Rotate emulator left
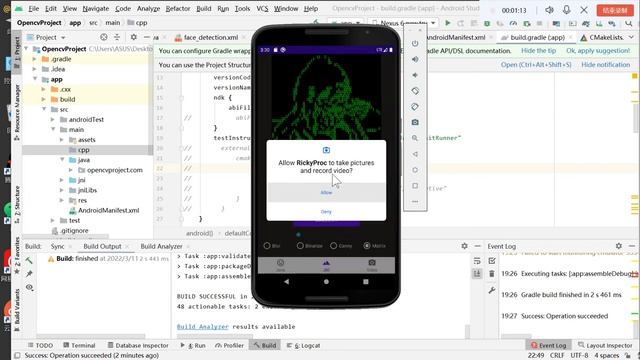Image resolution: width=640 pixels, height=360 pixels. [x=415, y=91]
